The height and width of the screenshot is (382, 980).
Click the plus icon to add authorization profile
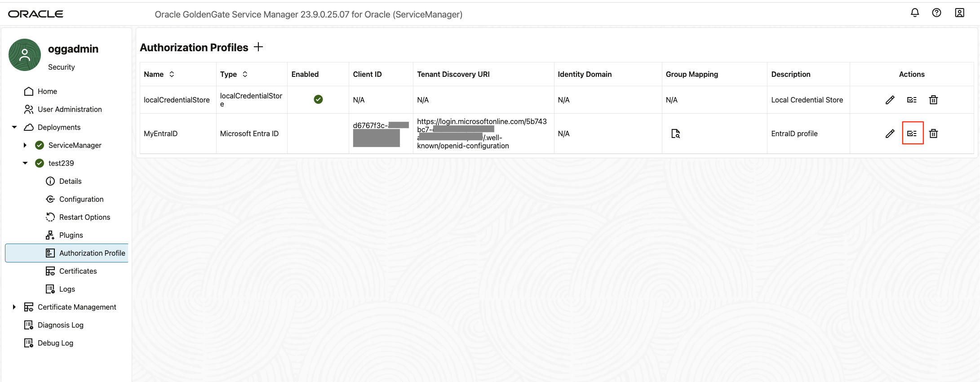click(258, 47)
